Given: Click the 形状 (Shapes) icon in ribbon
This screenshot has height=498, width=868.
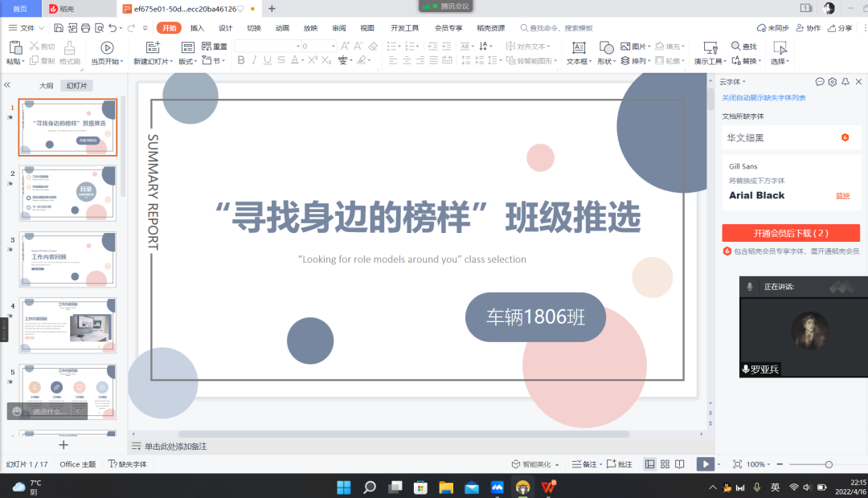Looking at the screenshot, I should tap(606, 48).
